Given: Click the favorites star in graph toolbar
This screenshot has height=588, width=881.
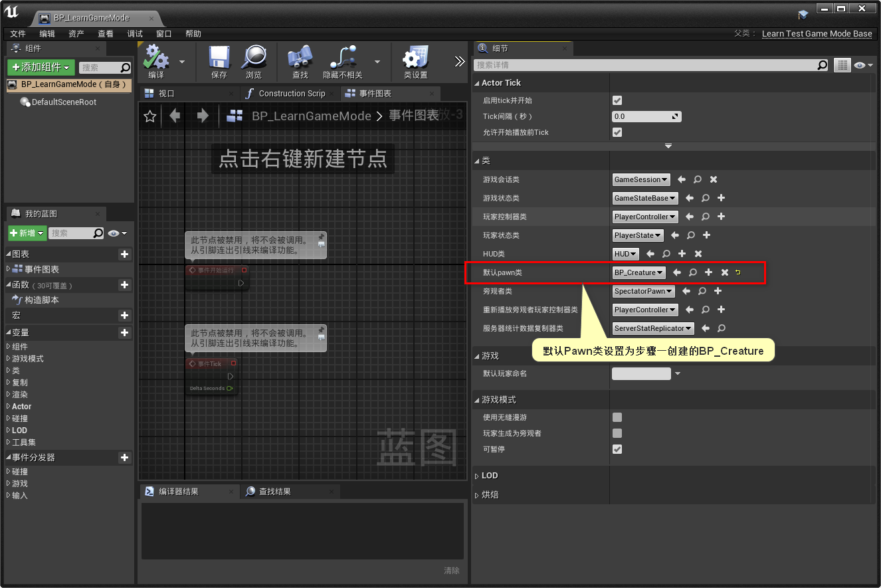Looking at the screenshot, I should point(149,116).
